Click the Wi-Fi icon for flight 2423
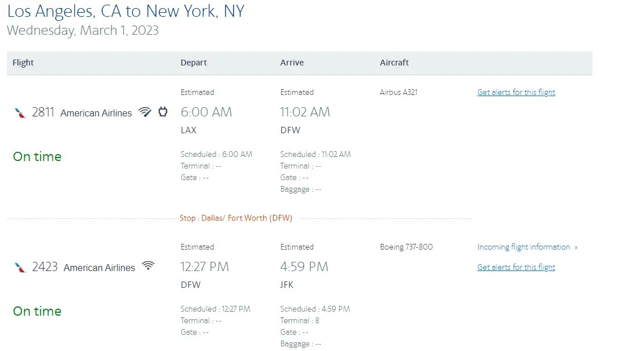Screen dimensions: 644x351 point(150,266)
